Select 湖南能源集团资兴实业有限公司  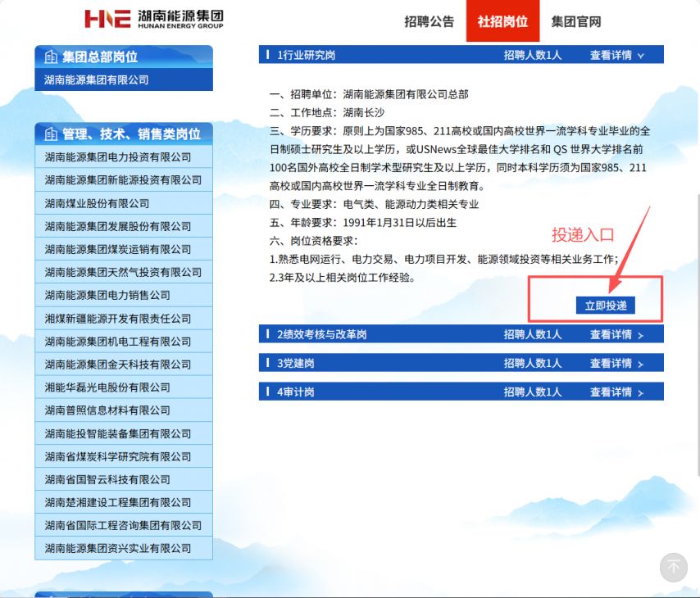tap(124, 549)
